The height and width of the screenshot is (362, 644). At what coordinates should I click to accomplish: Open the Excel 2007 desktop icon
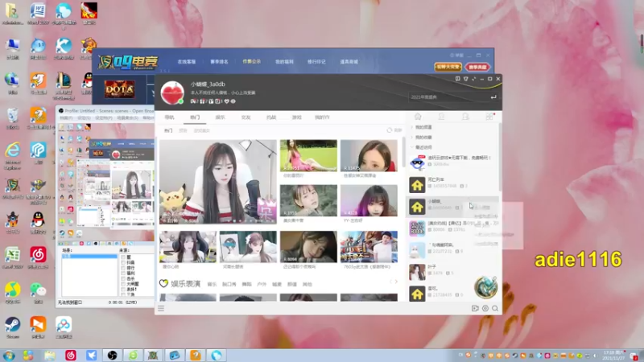(x=12, y=257)
